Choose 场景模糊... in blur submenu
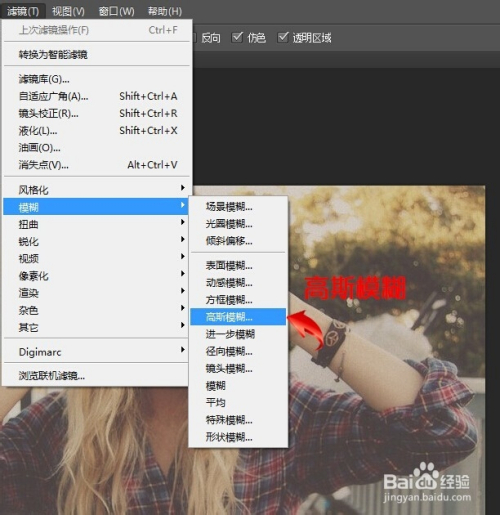 (x=238, y=207)
